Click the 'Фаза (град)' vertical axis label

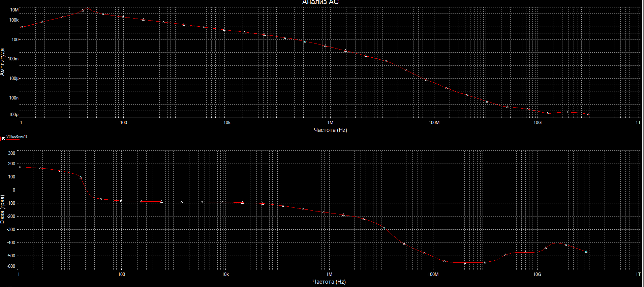(3, 209)
